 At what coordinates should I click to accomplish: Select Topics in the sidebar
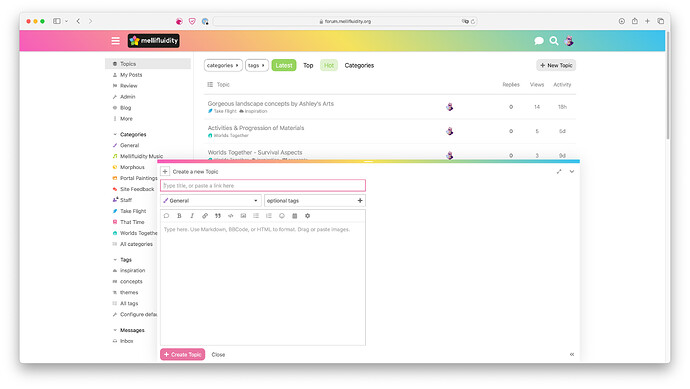point(148,64)
